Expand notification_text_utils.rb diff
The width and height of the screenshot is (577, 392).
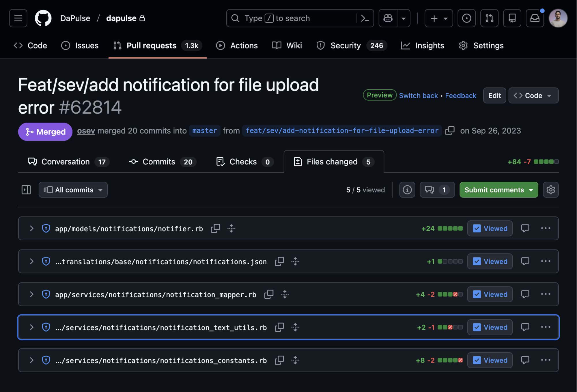point(31,327)
